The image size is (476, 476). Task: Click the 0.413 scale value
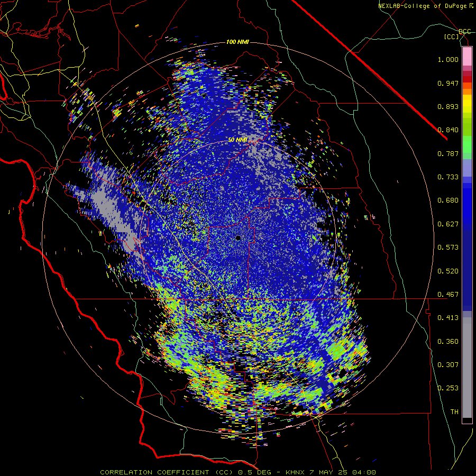(x=448, y=318)
